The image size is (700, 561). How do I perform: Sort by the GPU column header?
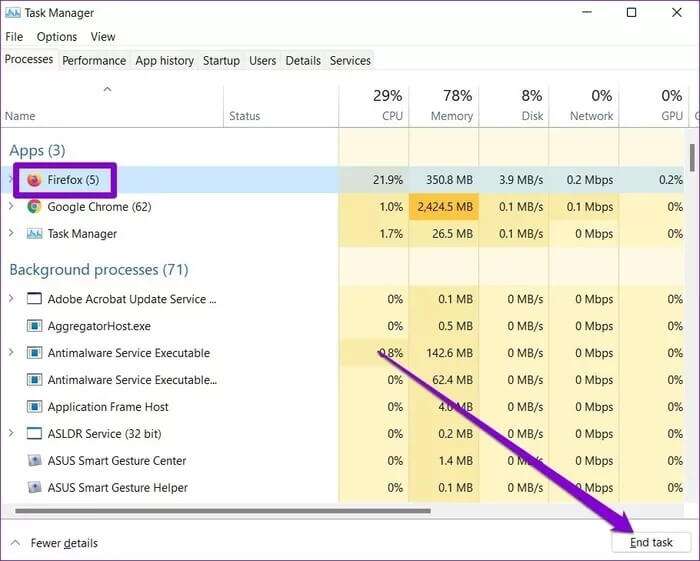pyautogui.click(x=654, y=106)
